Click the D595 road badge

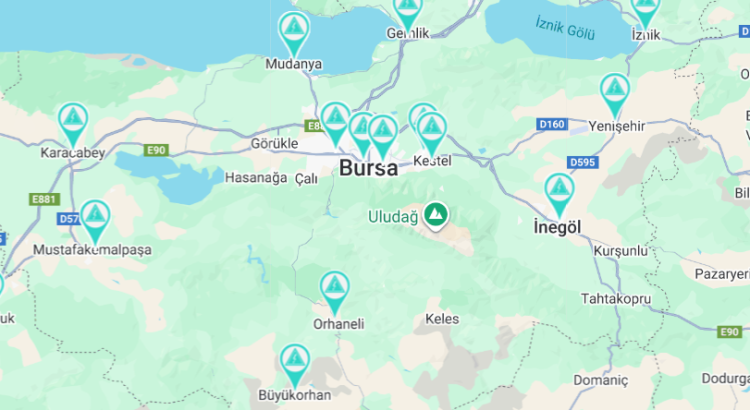pyautogui.click(x=583, y=162)
